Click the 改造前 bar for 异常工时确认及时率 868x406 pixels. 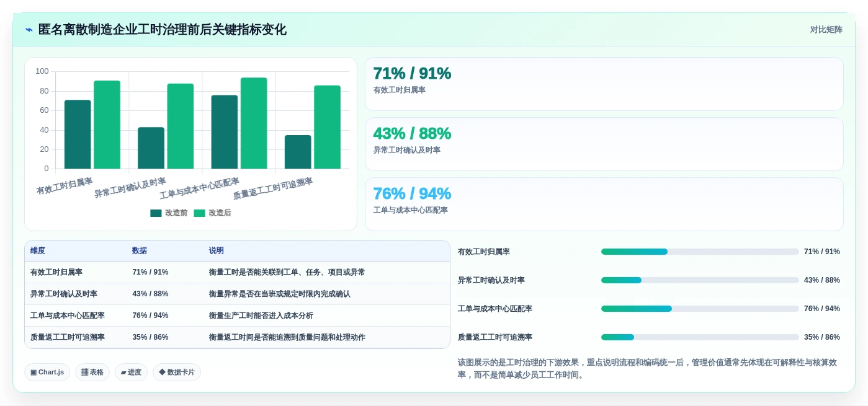pos(151,148)
